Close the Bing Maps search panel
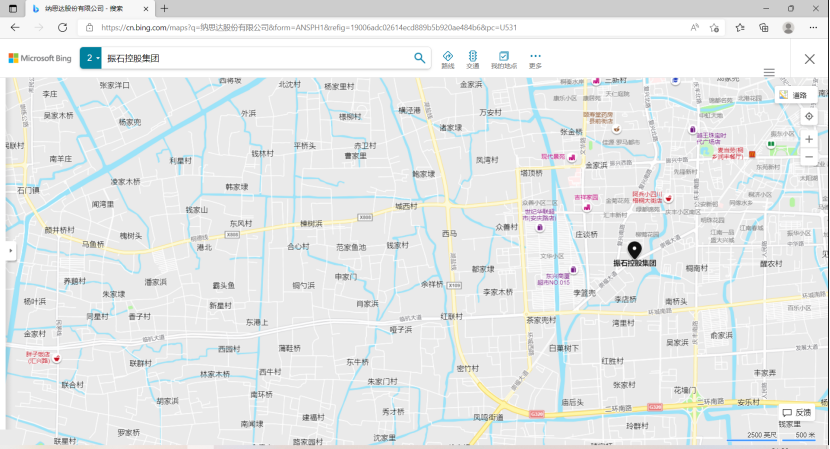The width and height of the screenshot is (830, 449). [x=810, y=59]
